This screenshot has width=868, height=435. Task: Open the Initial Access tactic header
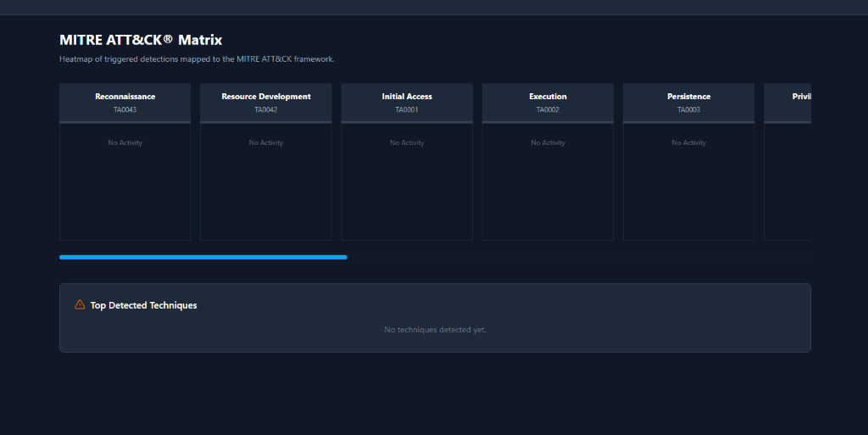pos(407,97)
